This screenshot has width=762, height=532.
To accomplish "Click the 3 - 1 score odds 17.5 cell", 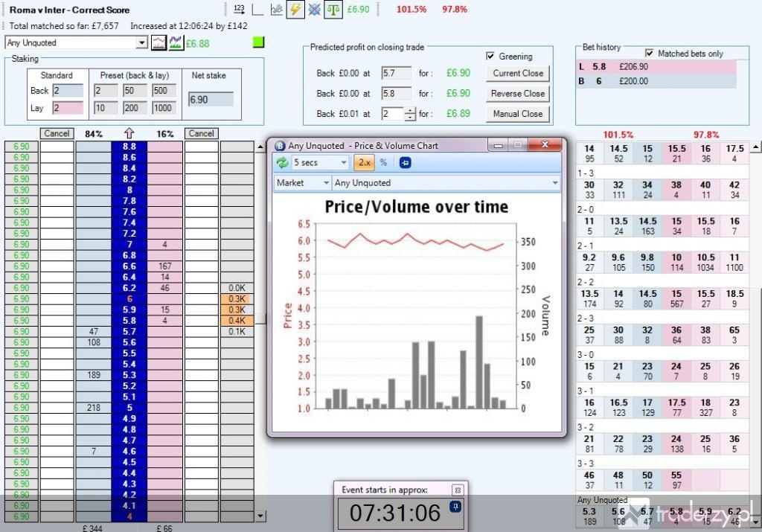I will pyautogui.click(x=676, y=408).
